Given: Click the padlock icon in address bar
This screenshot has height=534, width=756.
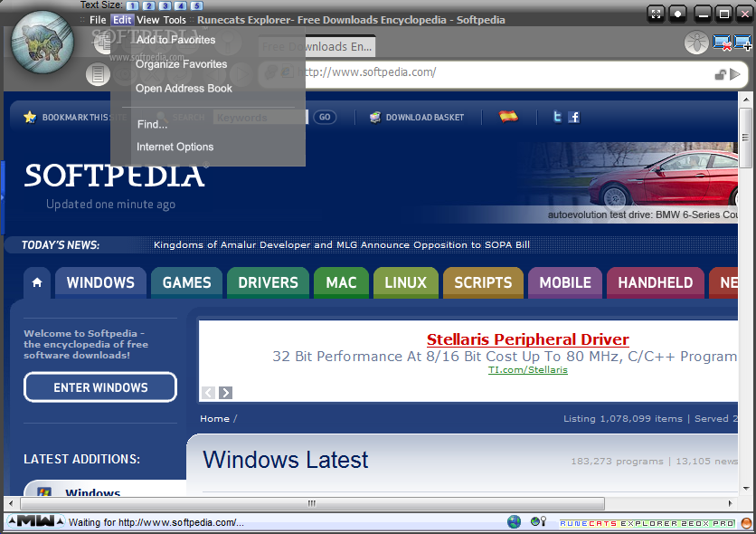Looking at the screenshot, I should point(721,74).
